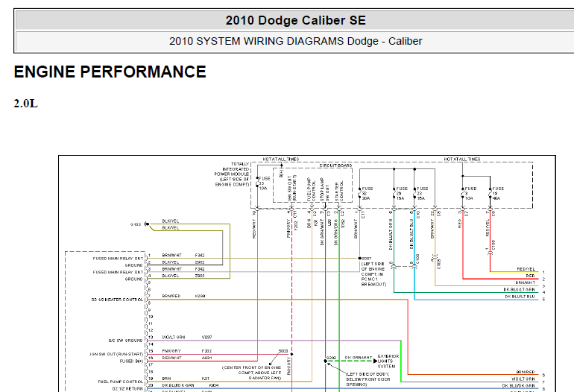Click circuit code "K299" on pin 7 wire

tap(201, 296)
